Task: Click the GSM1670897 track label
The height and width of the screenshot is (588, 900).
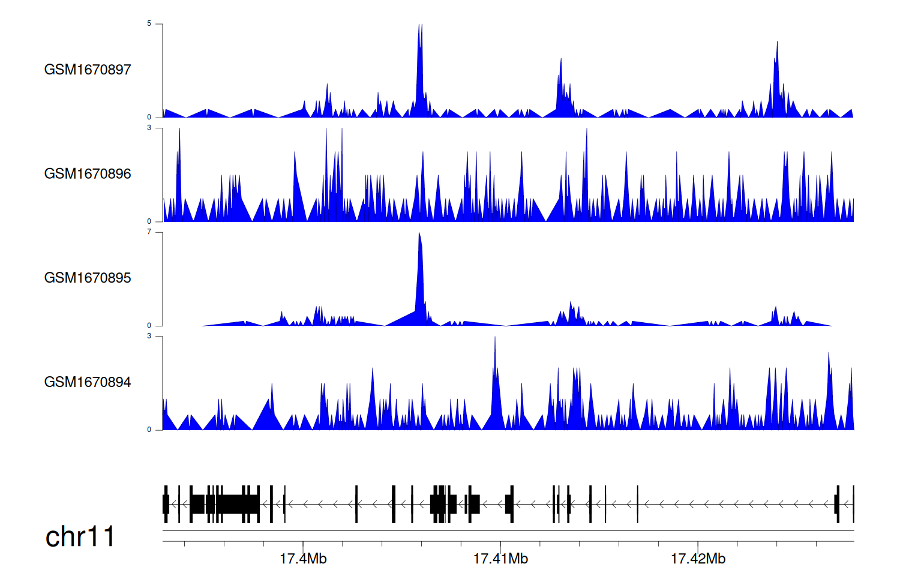Action: tap(88, 70)
